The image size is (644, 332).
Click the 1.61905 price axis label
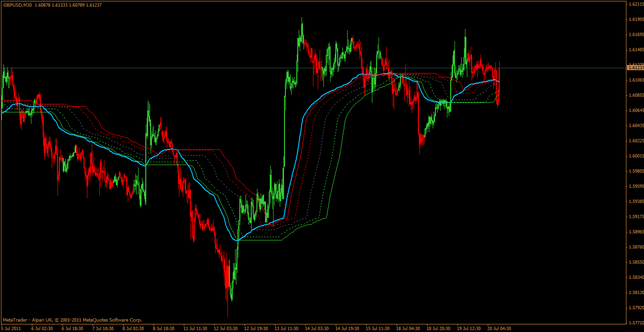[x=635, y=19]
